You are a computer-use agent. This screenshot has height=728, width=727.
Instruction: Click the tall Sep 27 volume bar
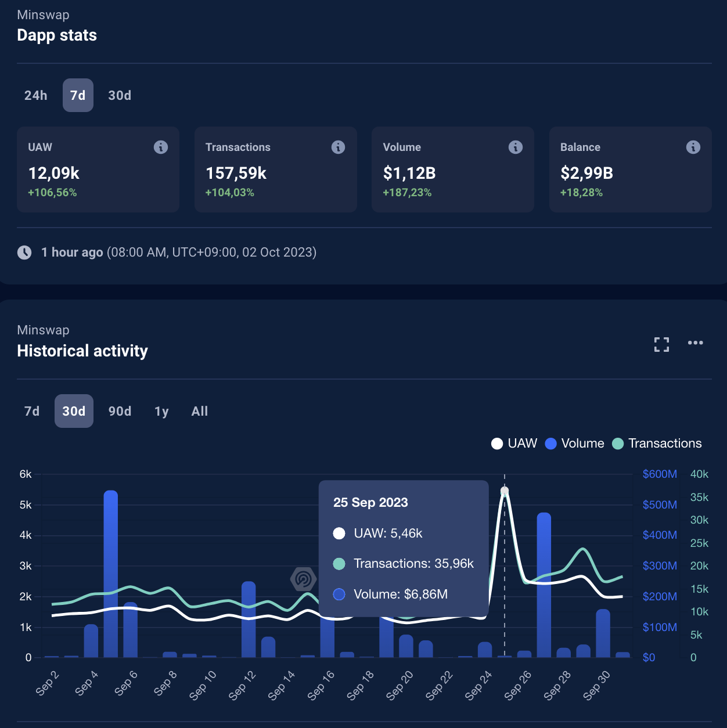coord(544,585)
